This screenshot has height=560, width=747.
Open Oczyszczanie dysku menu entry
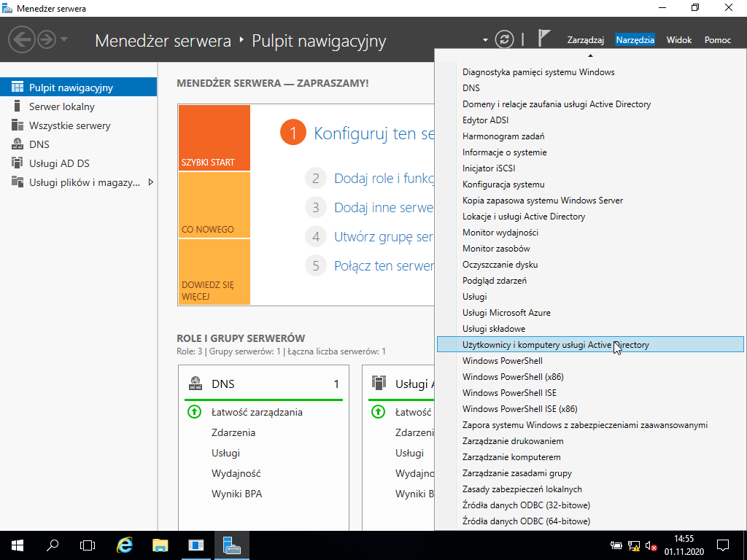(x=590, y=264)
